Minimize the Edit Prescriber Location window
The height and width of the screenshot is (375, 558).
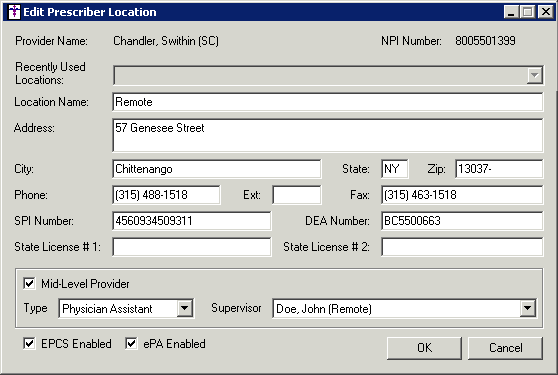[511, 12]
